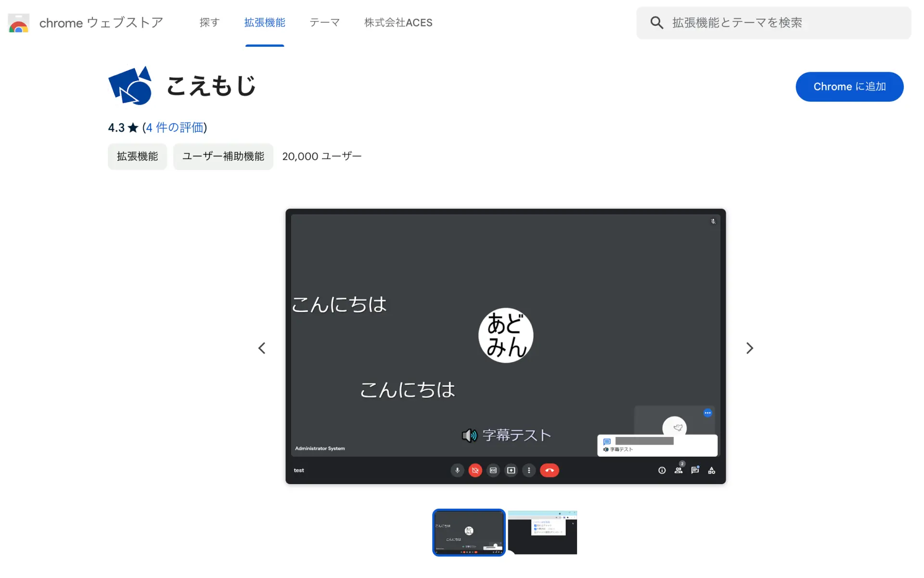Click the participants people icon
This screenshot has height=578, width=924.
click(x=679, y=470)
